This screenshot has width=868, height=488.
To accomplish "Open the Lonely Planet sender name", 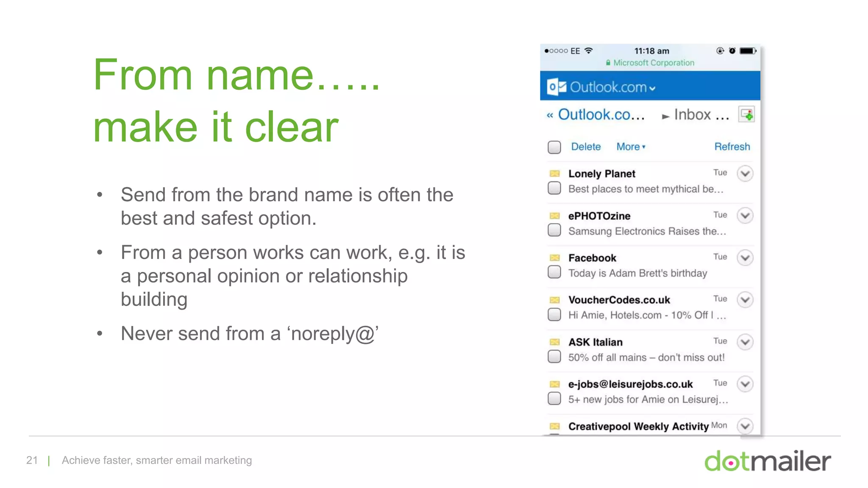I will pyautogui.click(x=601, y=174).
